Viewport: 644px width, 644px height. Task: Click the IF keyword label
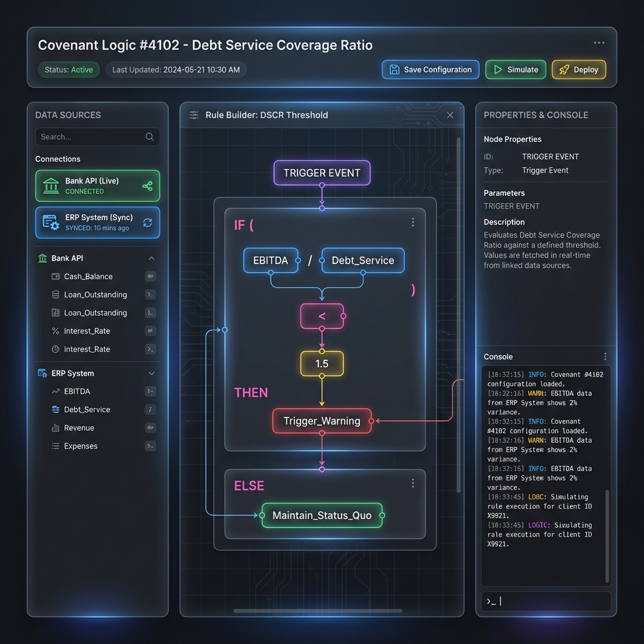[240, 225]
